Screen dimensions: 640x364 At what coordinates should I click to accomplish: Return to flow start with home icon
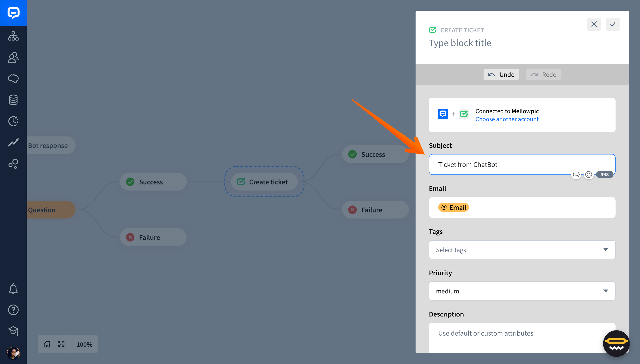(47, 344)
